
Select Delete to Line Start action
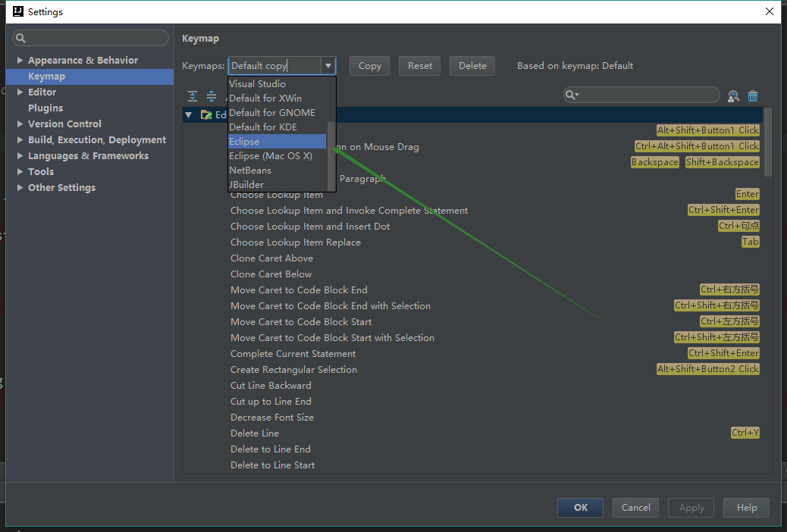click(272, 465)
